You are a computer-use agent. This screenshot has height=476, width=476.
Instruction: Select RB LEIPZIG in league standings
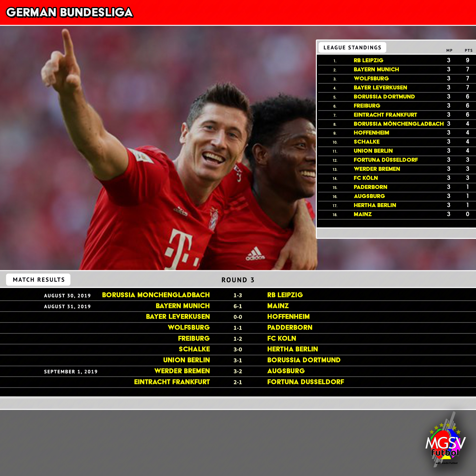[x=368, y=60]
